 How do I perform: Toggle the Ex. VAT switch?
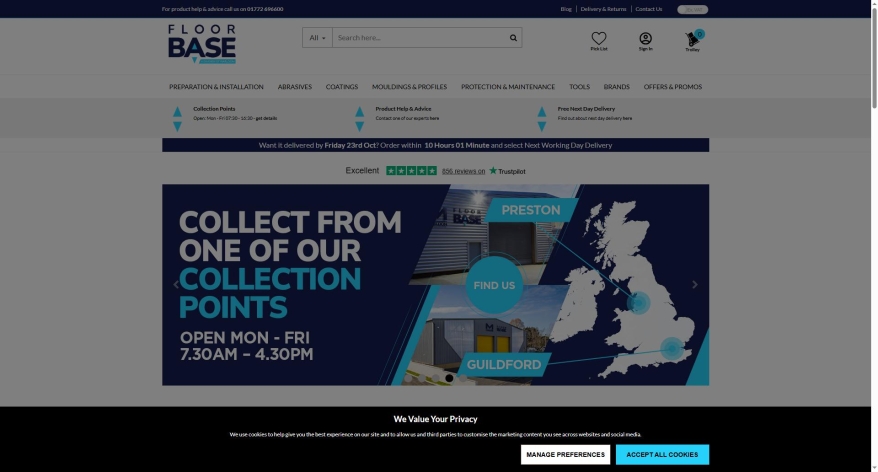(693, 10)
